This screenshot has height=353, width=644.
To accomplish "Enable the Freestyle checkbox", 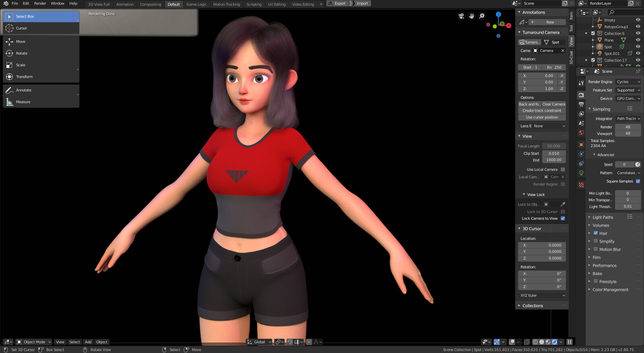I will pos(596,281).
